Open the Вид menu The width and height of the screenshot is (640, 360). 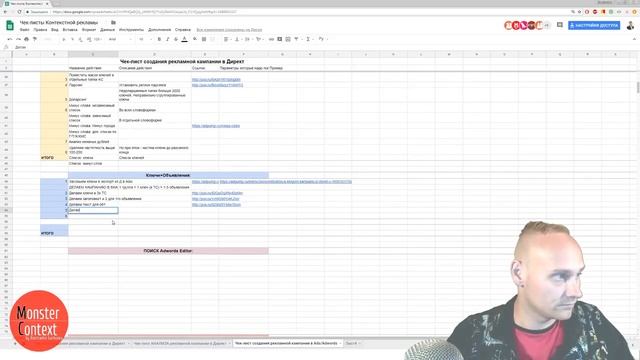click(x=55, y=30)
